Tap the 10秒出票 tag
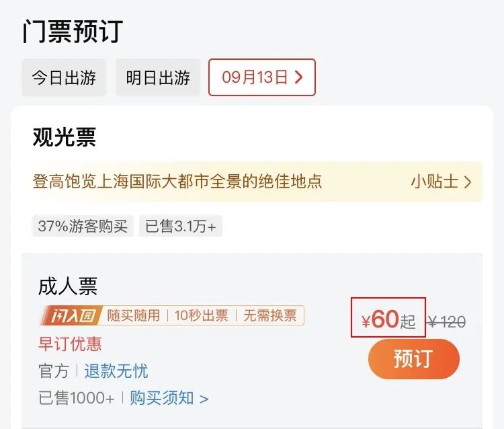This screenshot has width=504, height=429. coord(202,315)
